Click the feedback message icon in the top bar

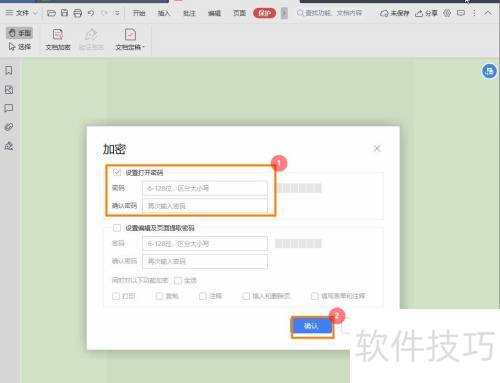click(461, 13)
